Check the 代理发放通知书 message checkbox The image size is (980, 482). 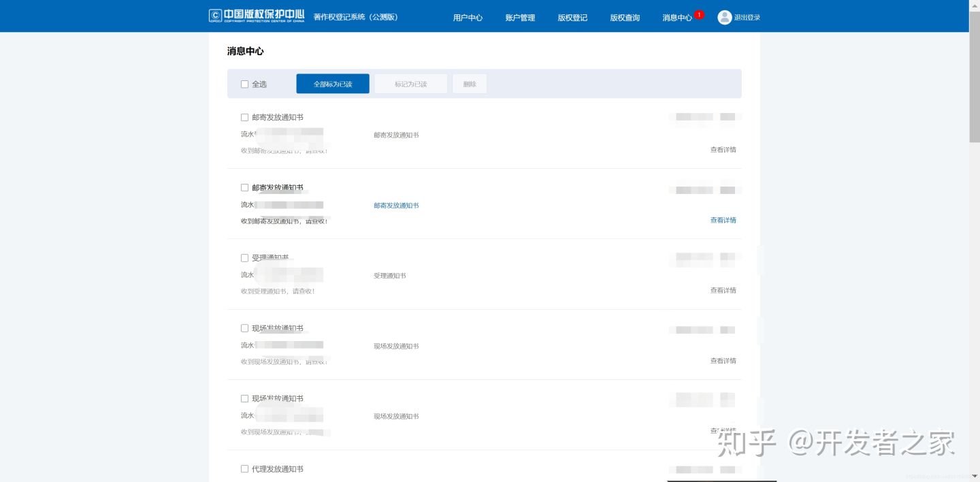(x=244, y=469)
